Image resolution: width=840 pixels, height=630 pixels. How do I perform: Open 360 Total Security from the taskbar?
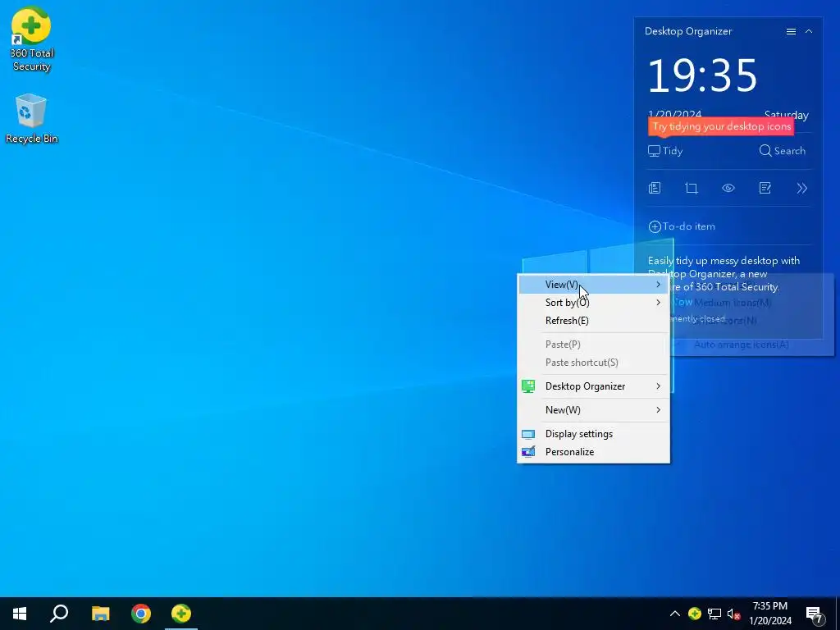(x=181, y=614)
